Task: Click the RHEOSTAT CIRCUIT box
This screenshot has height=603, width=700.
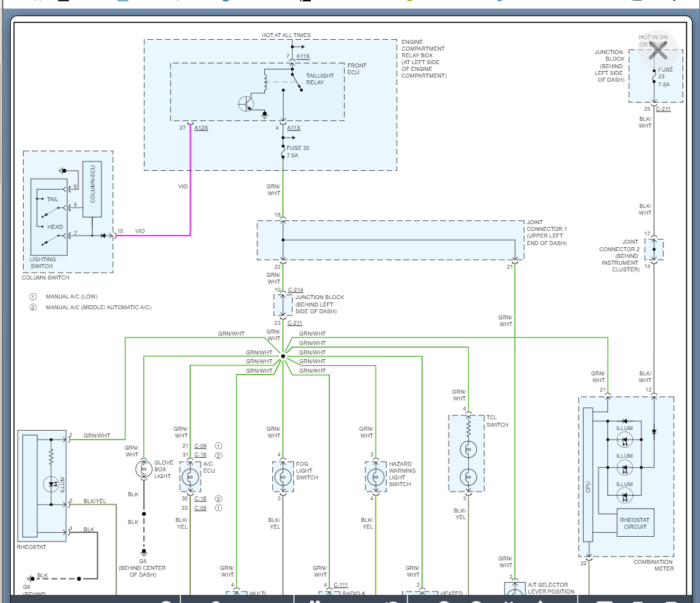Action: tap(635, 522)
